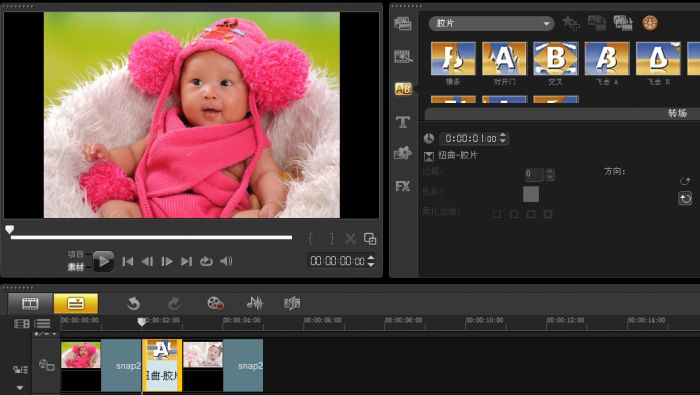Expand the down arrow under track controls
700x395 pixels.
point(20,387)
